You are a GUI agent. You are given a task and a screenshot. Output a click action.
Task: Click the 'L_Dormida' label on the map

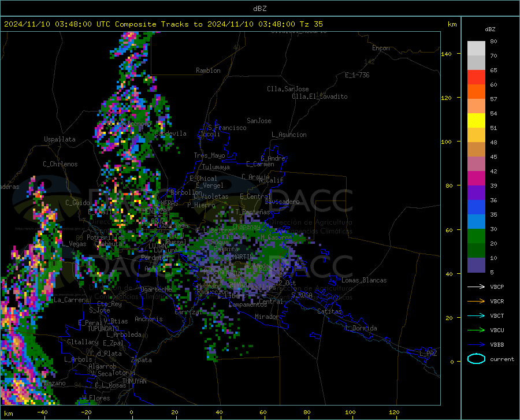click(361, 328)
